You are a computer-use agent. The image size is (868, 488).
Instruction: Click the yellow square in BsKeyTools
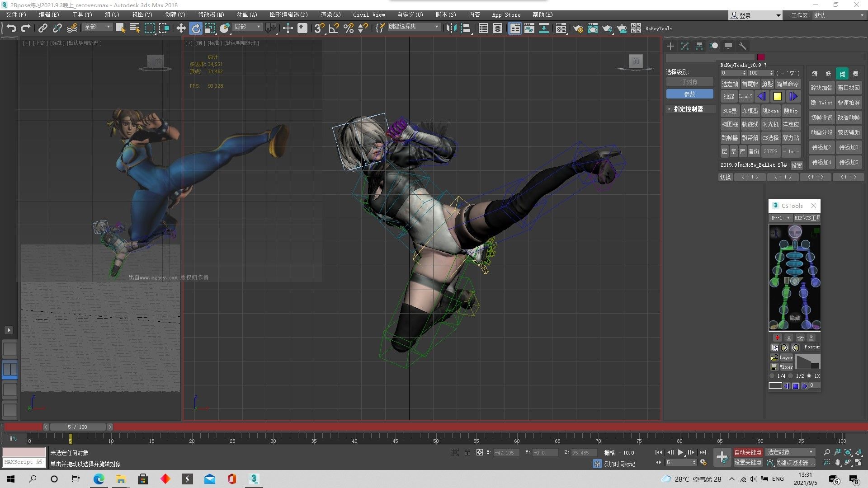point(777,96)
